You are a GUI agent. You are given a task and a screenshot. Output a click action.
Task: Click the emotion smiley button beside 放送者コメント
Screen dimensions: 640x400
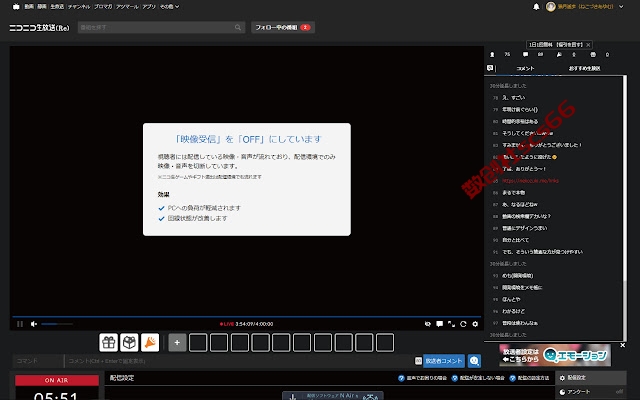click(474, 361)
